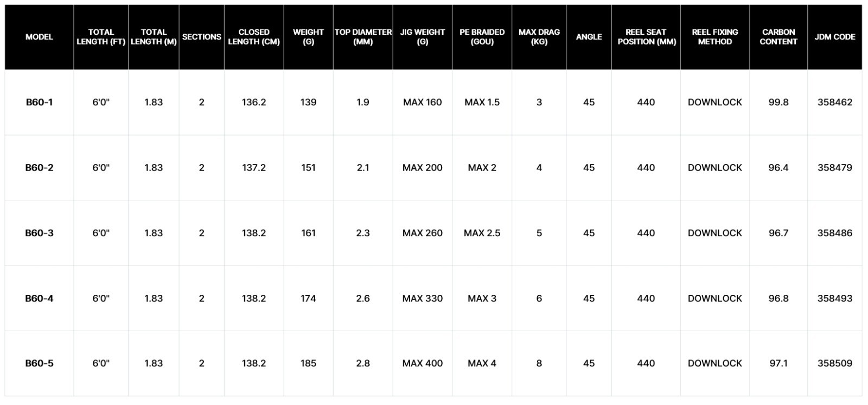The image size is (868, 405).
Task: Select the MAX 400 jig weight cell
Action: pos(423,363)
